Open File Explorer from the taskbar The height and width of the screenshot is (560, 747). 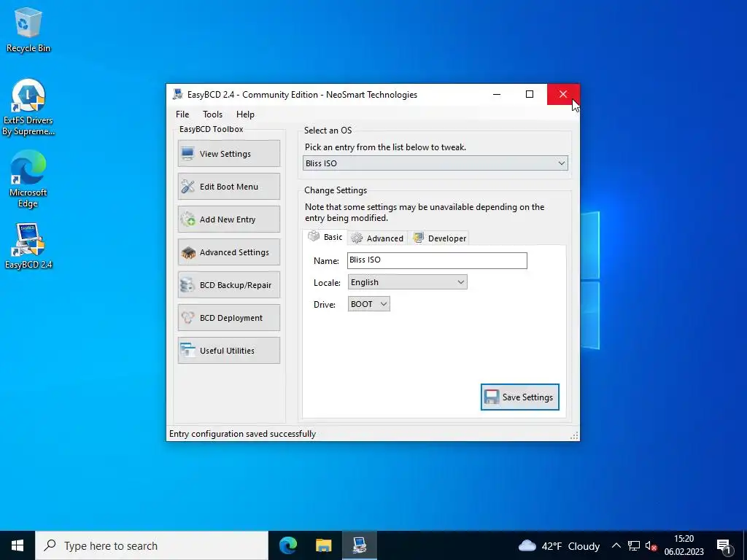[x=323, y=545]
